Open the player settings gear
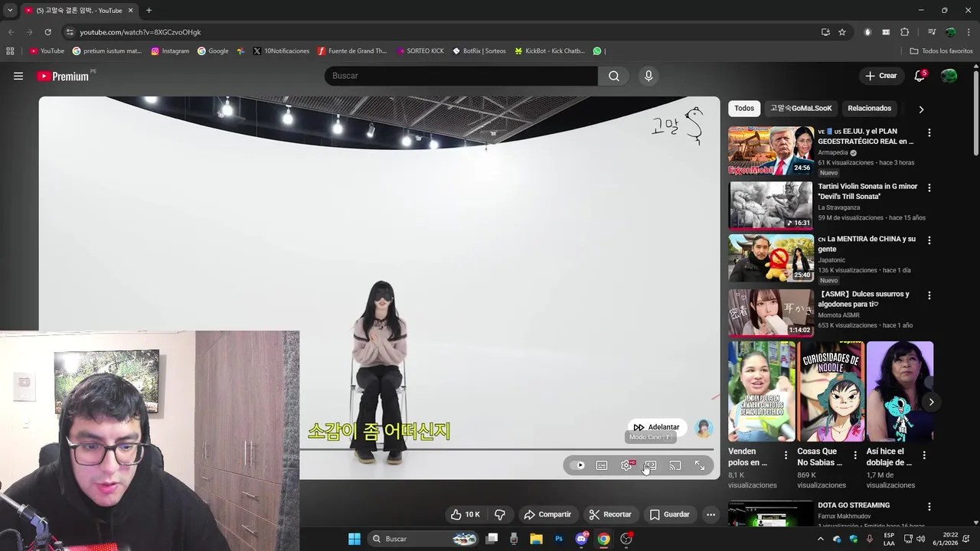The width and height of the screenshot is (980, 551). pyautogui.click(x=627, y=465)
